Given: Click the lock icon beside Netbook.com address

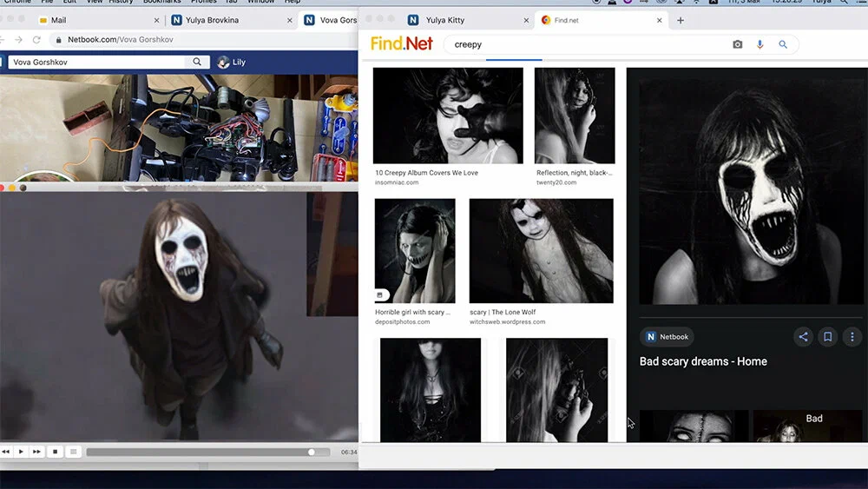Looking at the screenshot, I should point(59,40).
